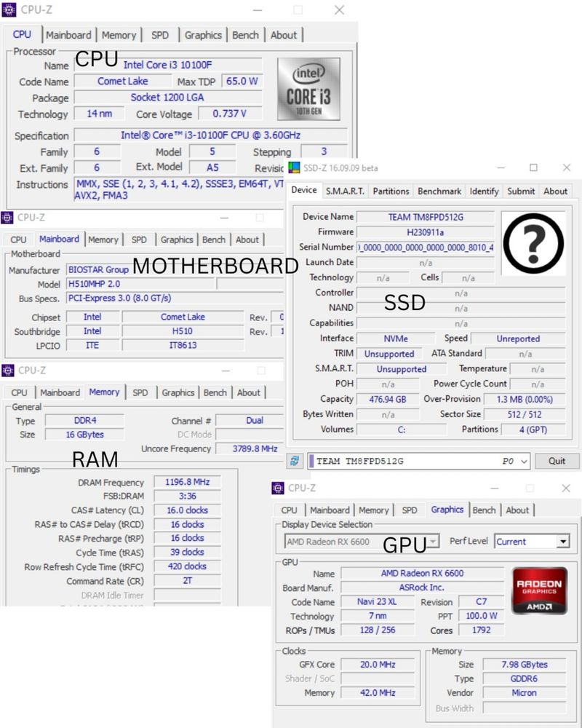Screen dimensions: 582x728
Task: Click the 3789.8 MHz Uncore Frequency value
Action: point(251,448)
